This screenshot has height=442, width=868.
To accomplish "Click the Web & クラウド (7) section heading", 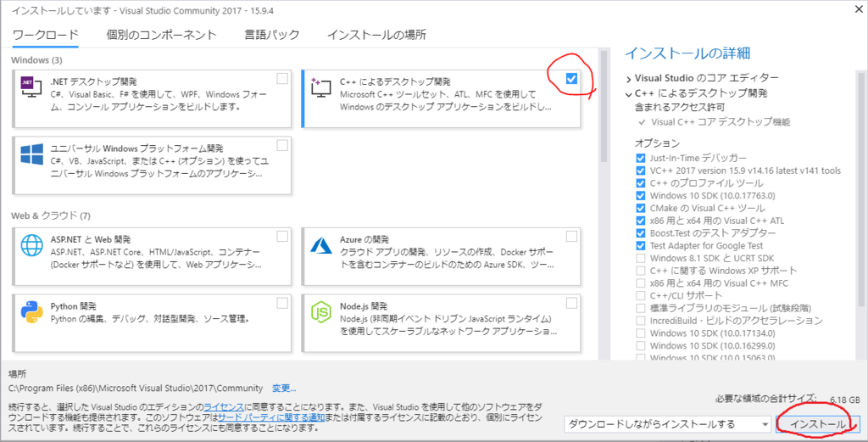I will [50, 215].
